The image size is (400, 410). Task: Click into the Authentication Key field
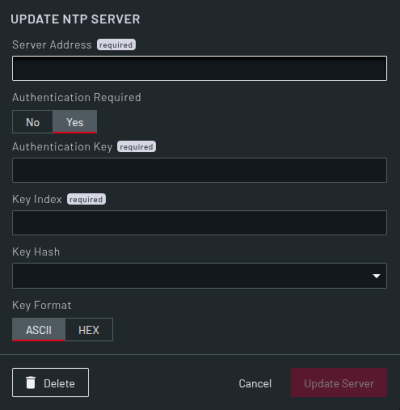[x=199, y=170]
